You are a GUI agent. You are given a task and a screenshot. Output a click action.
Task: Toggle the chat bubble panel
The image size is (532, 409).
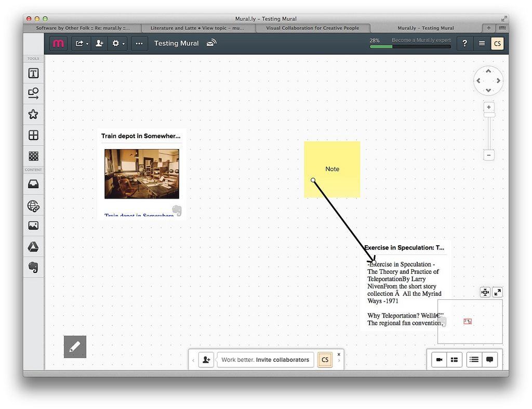click(489, 360)
